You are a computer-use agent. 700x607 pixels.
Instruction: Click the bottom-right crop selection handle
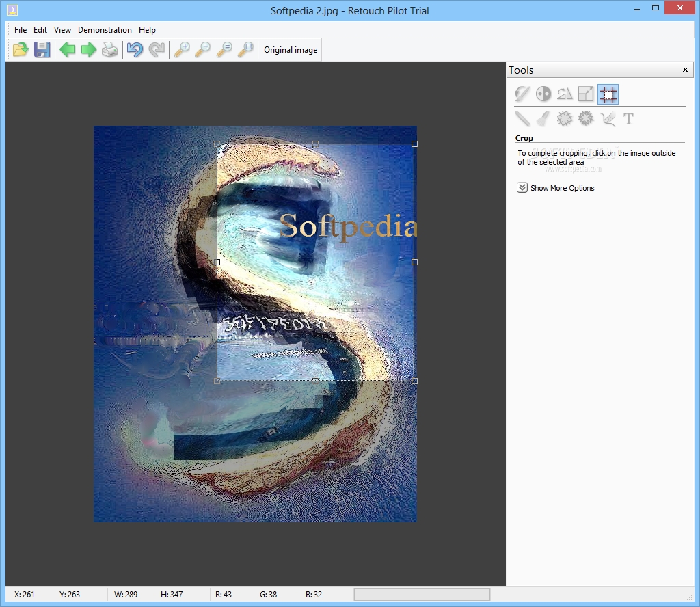(x=414, y=381)
